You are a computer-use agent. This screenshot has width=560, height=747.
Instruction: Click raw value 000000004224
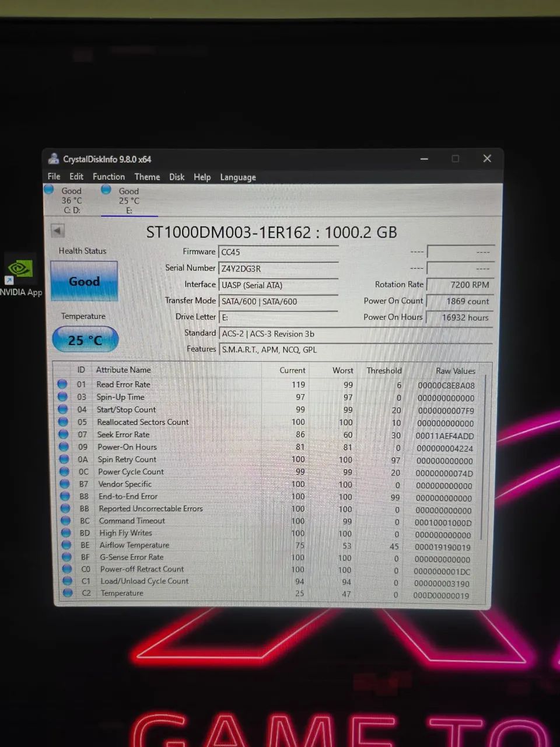(x=444, y=449)
